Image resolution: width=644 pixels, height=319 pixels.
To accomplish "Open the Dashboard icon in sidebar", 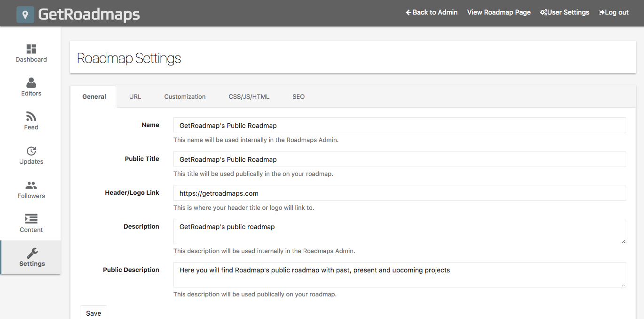I will [x=31, y=49].
